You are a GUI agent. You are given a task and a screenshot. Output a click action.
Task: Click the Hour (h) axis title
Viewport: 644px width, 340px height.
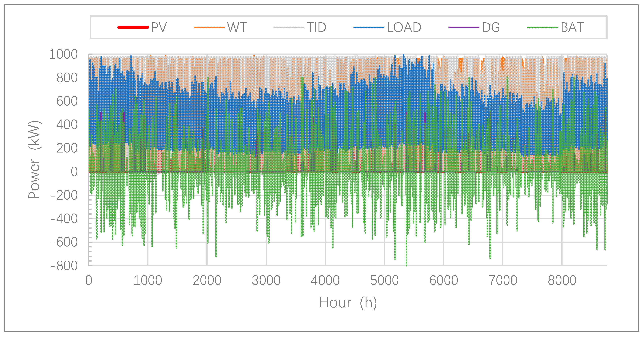click(348, 302)
